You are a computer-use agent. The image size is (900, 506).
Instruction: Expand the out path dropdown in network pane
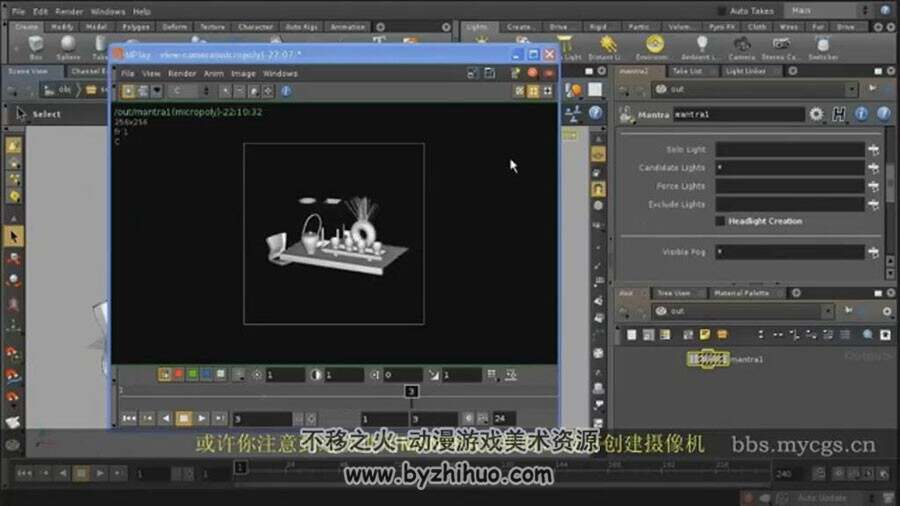pos(827,311)
